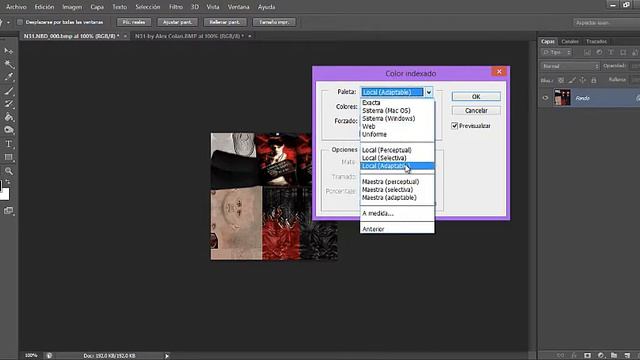Add a layer mask

pyautogui.click(x=587, y=356)
